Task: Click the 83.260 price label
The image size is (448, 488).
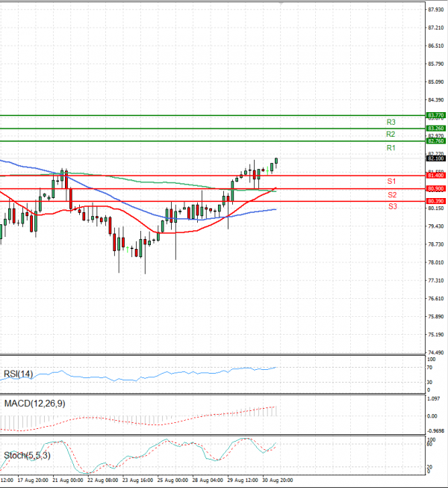Action: point(435,129)
